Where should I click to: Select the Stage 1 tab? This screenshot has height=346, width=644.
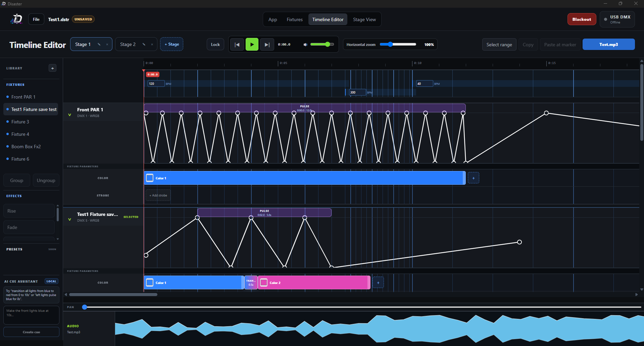pos(83,44)
